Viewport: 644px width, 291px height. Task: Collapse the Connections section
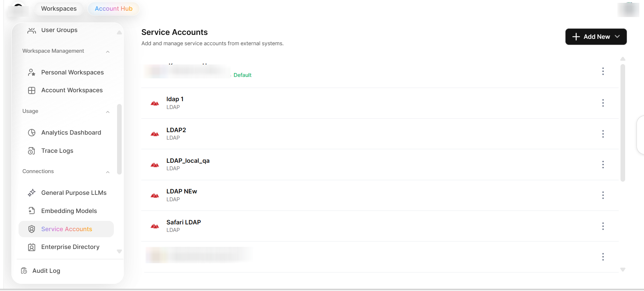click(108, 172)
